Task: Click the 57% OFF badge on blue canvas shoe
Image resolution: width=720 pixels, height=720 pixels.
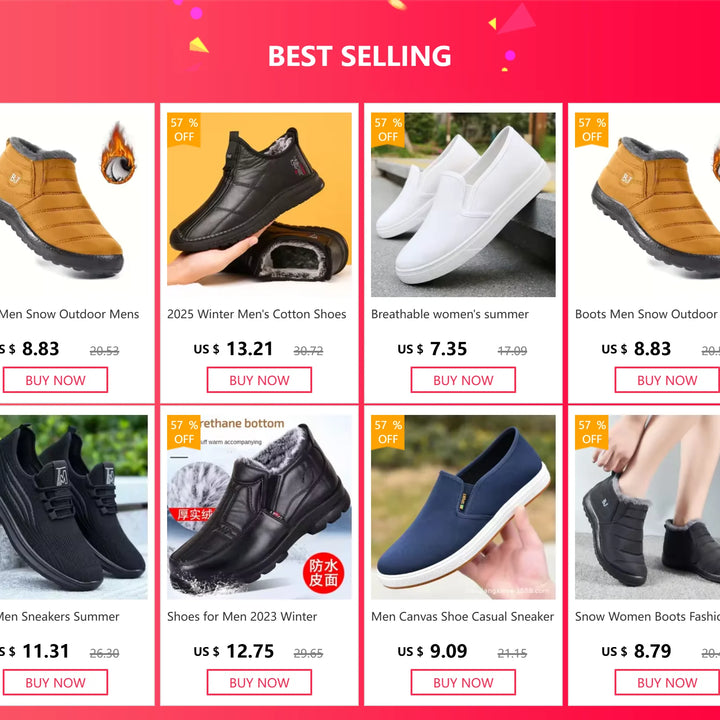Action: [388, 433]
